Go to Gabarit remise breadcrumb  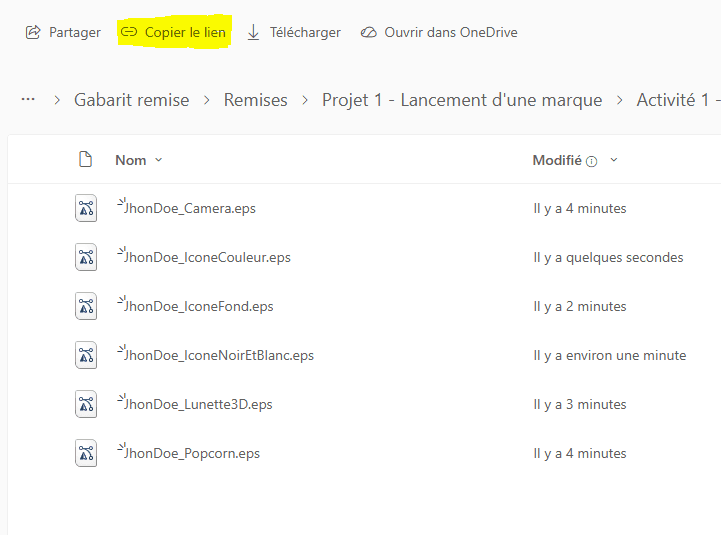click(132, 100)
